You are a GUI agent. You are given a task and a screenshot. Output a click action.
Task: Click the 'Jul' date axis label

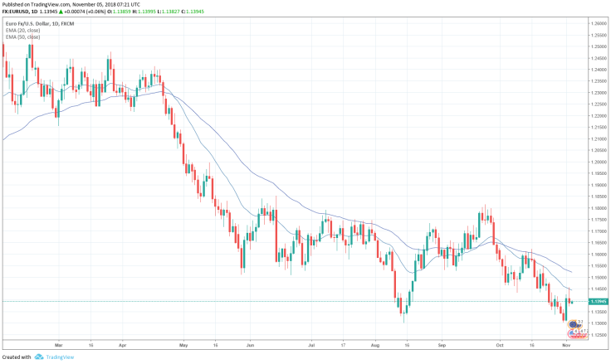(x=311, y=345)
